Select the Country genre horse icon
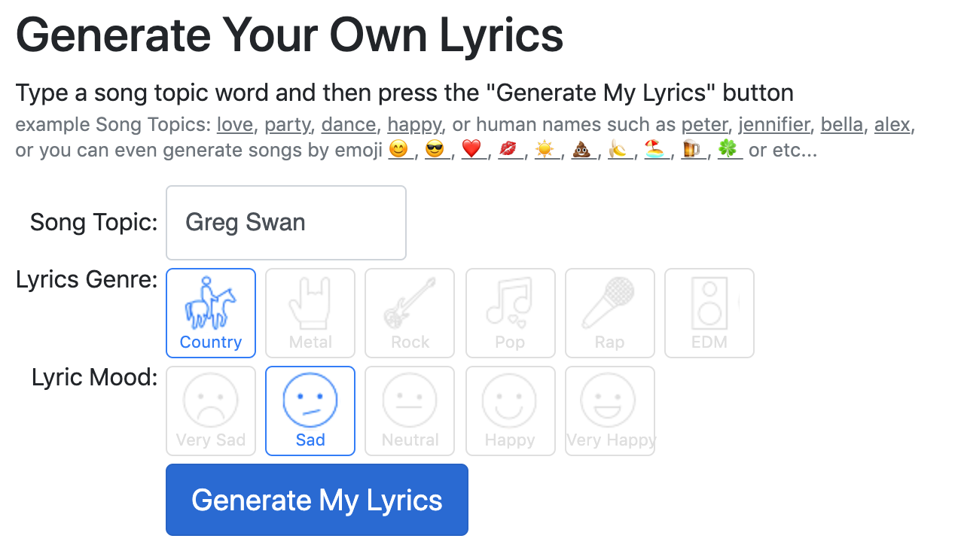 [211, 312]
